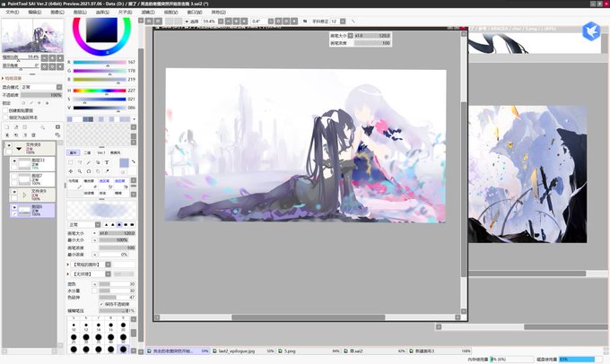The height and width of the screenshot is (364, 610).
Task: Select the magic wand tool
Action: coord(89,162)
